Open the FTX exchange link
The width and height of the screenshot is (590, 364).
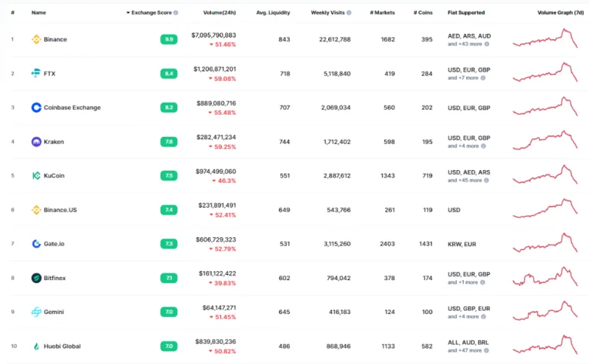49,74
